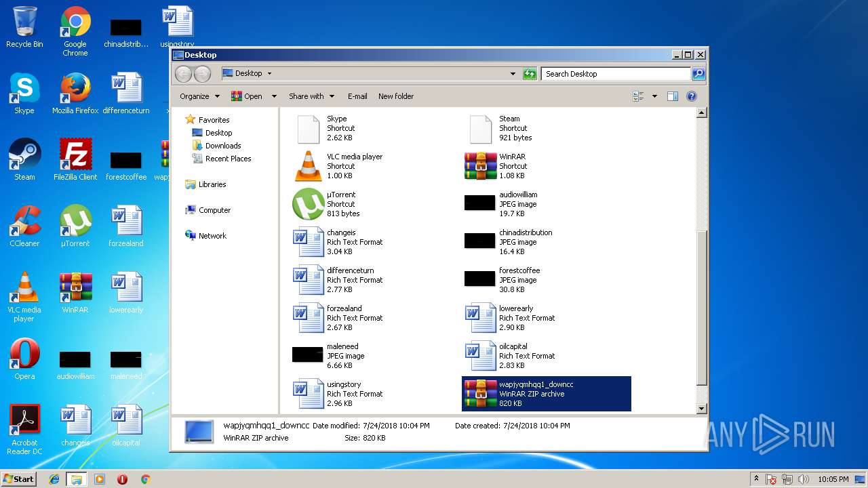The width and height of the screenshot is (868, 488).
Task: Open the VLC media player desktop icon
Action: (24, 297)
